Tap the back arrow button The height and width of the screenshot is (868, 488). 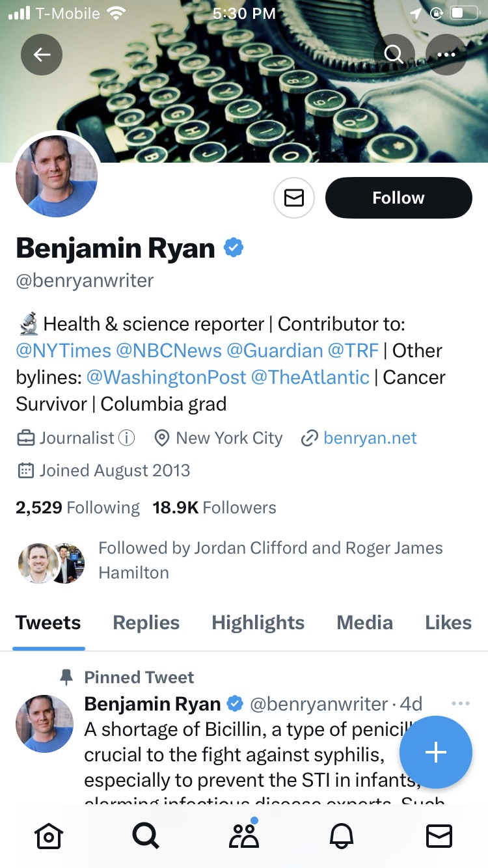[42, 55]
